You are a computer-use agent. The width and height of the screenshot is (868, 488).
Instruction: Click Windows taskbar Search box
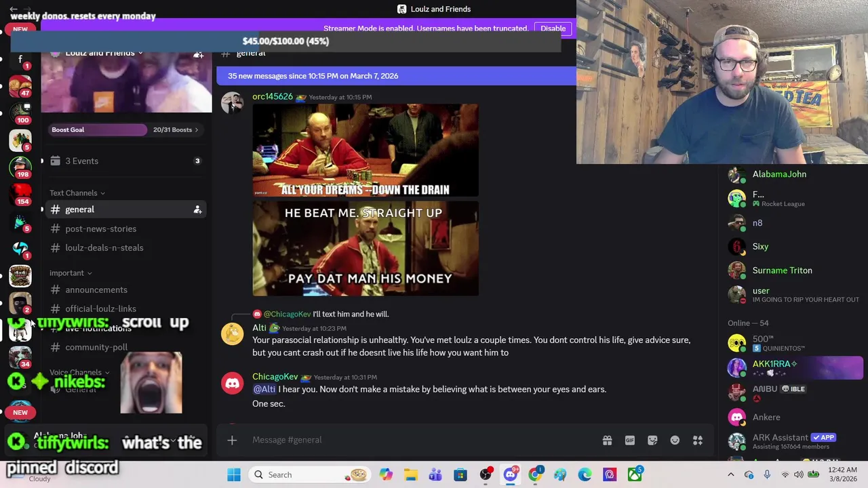pyautogui.click(x=309, y=474)
